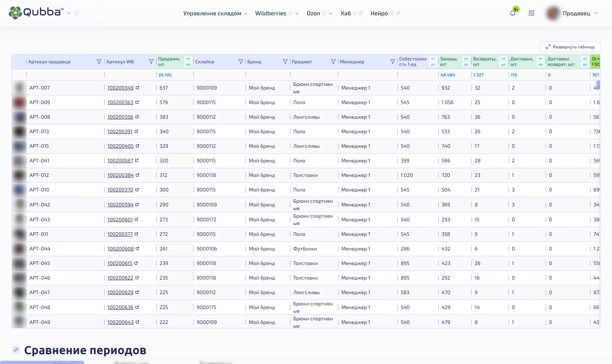Click the Заказы, шт range filter
The width and height of the screenshot is (612, 364).
pos(466,62)
